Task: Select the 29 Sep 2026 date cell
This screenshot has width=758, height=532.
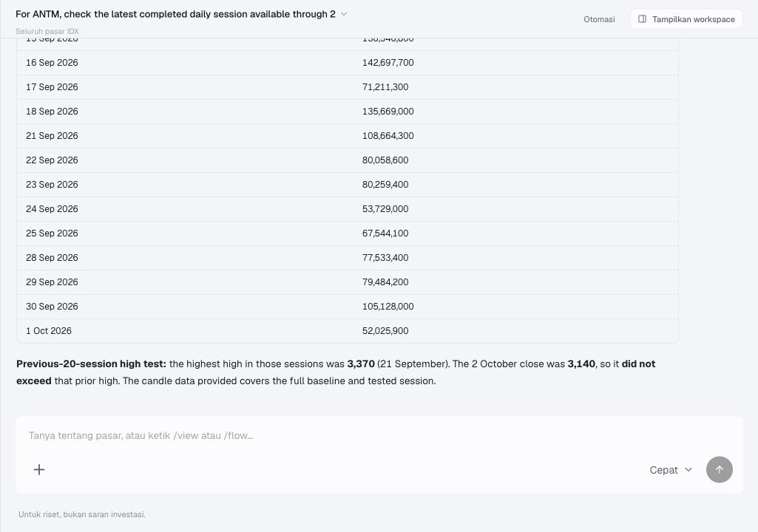Action: click(52, 282)
